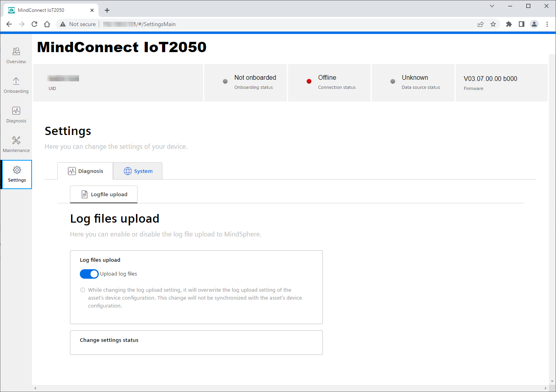Click the red Offline status indicator

tap(309, 81)
